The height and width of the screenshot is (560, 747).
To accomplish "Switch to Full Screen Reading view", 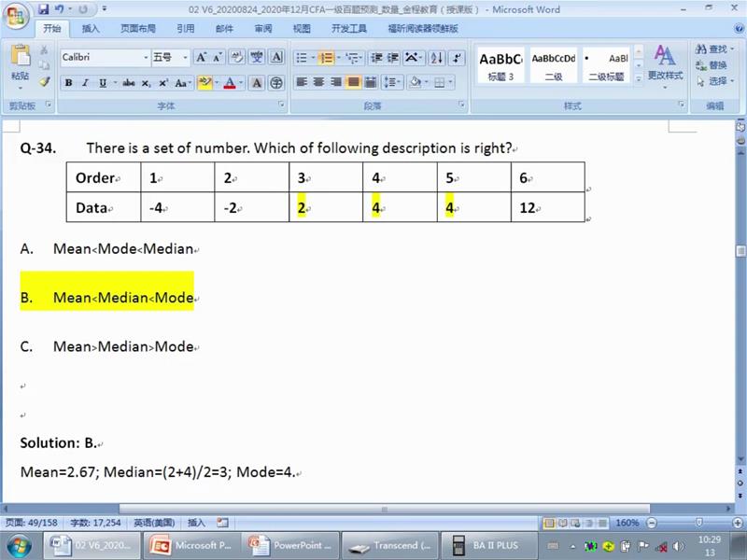I will point(563,523).
